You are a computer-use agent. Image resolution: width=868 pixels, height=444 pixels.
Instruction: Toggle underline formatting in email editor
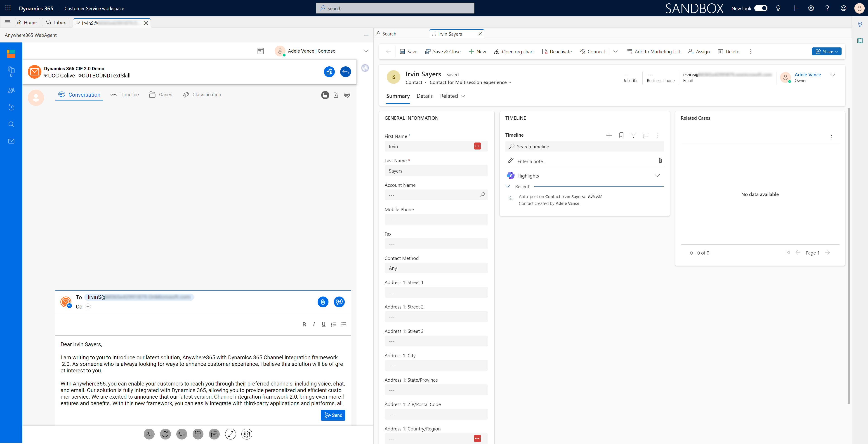coord(323,324)
